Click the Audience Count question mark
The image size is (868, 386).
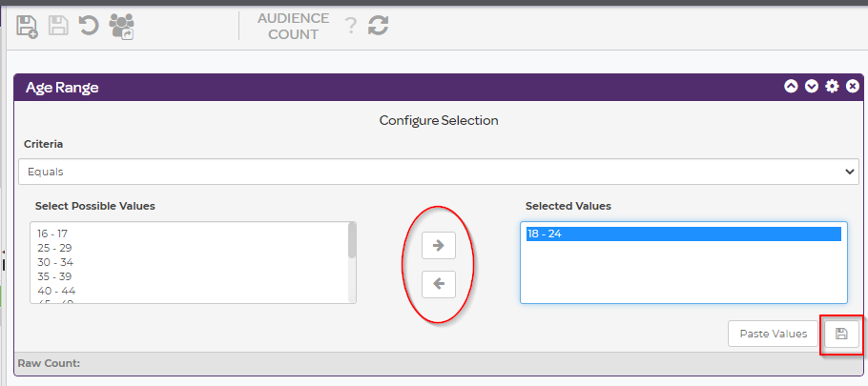tap(351, 26)
